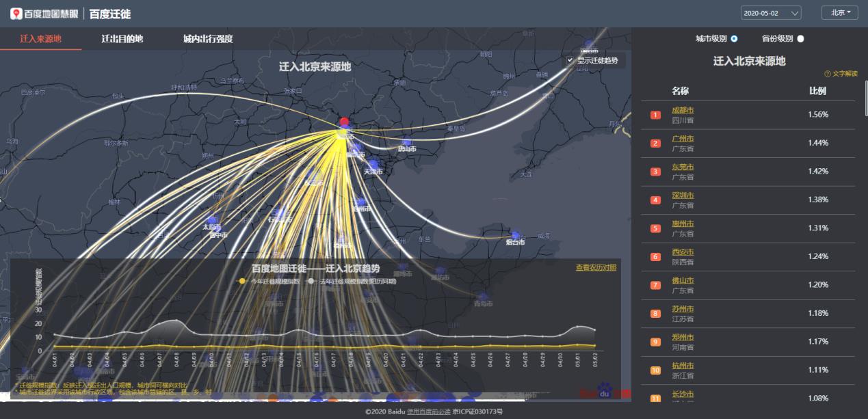Open the 广州市 city link
The image size is (868, 419).
(x=683, y=139)
